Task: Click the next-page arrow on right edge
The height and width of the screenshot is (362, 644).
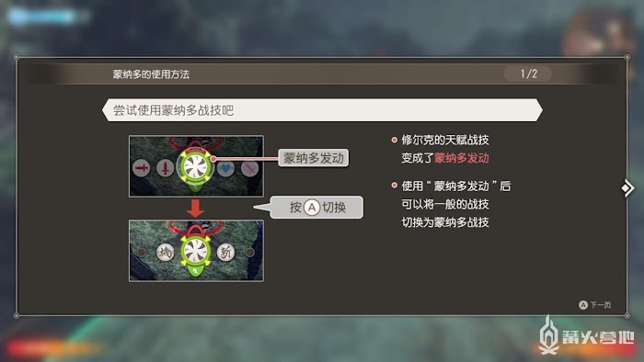Action: (627, 188)
